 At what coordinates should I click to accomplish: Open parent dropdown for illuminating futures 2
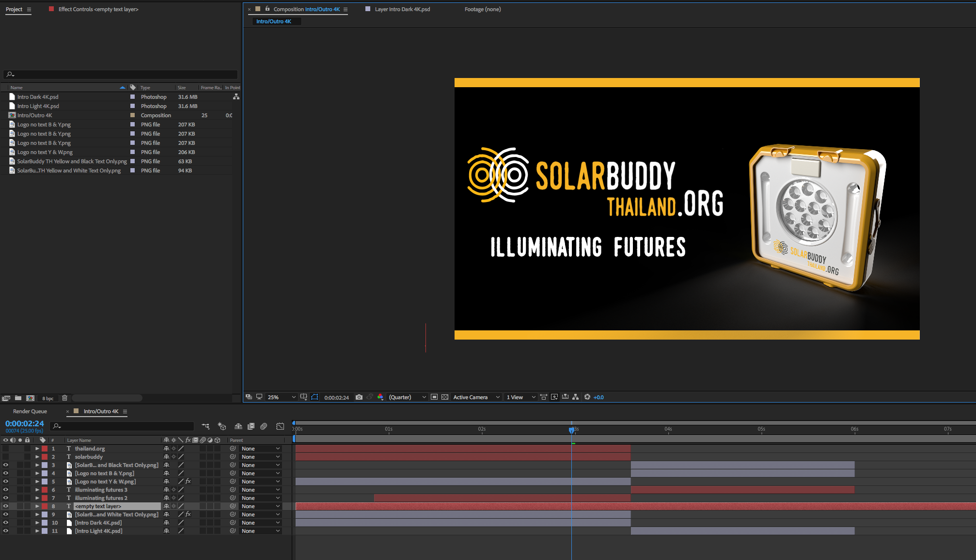click(x=261, y=498)
